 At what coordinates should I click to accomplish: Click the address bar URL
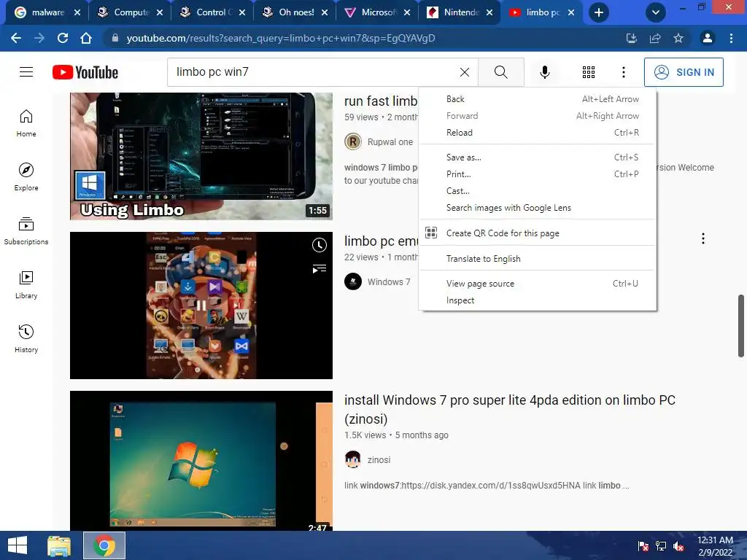tap(281, 38)
